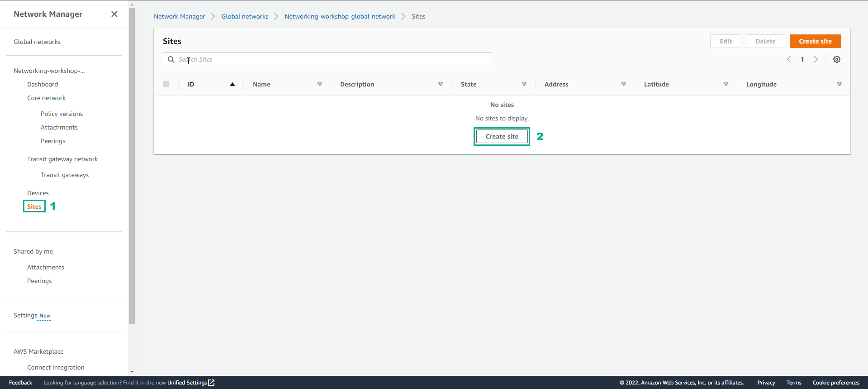Open table preferences gear icon

(x=837, y=59)
